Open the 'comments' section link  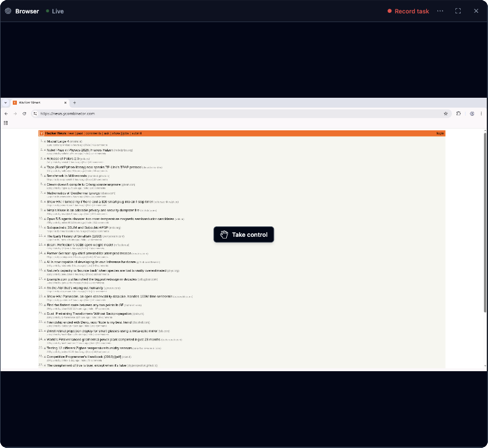click(94, 133)
